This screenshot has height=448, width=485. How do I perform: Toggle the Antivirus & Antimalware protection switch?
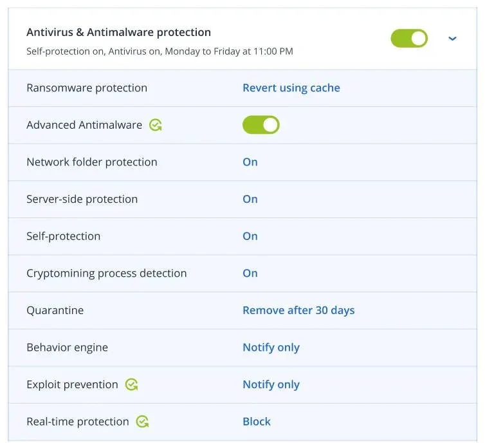click(x=409, y=39)
